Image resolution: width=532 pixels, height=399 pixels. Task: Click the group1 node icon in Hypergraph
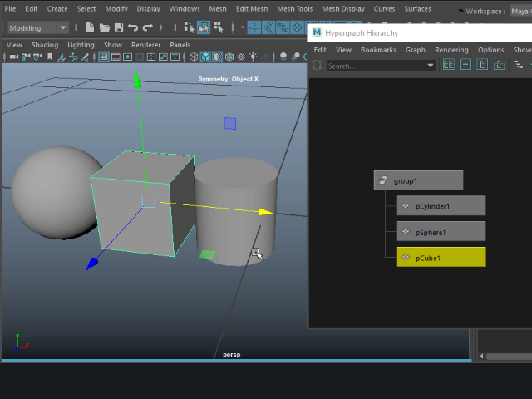[383, 180]
